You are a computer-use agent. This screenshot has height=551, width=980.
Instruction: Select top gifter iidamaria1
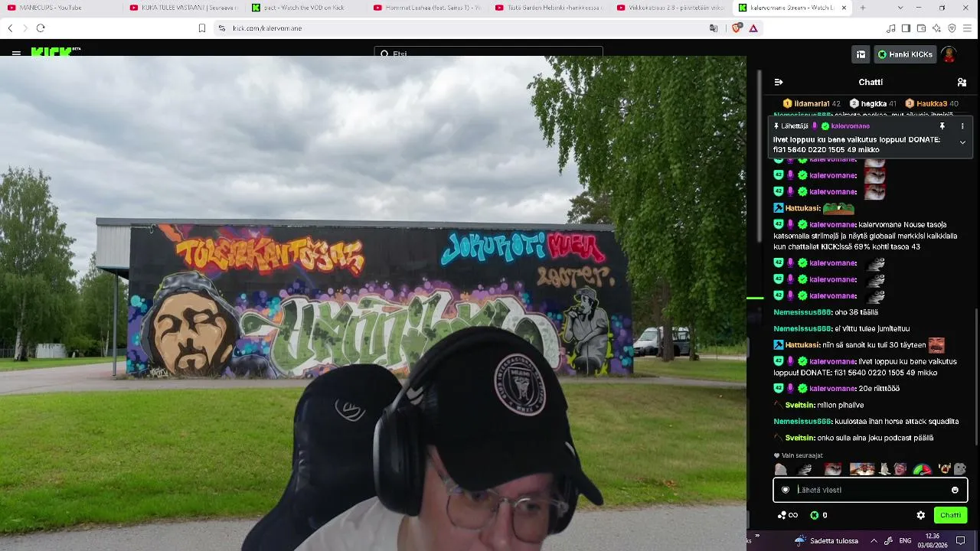(x=811, y=103)
